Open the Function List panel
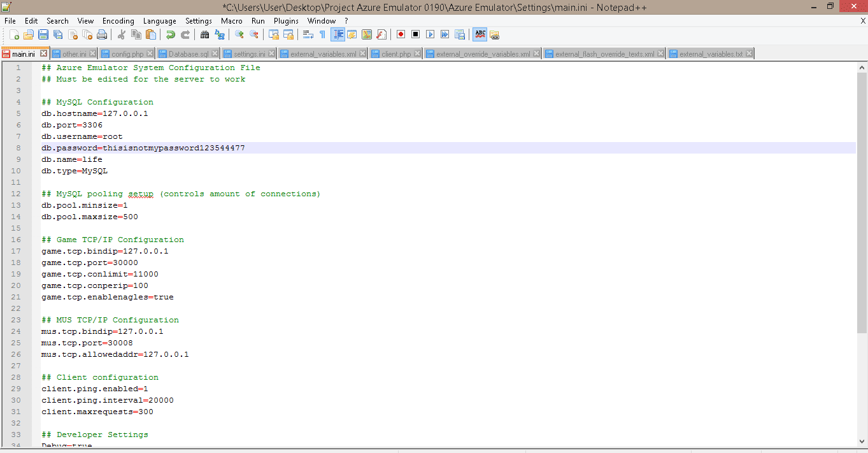This screenshot has width=868, height=453. click(381, 34)
